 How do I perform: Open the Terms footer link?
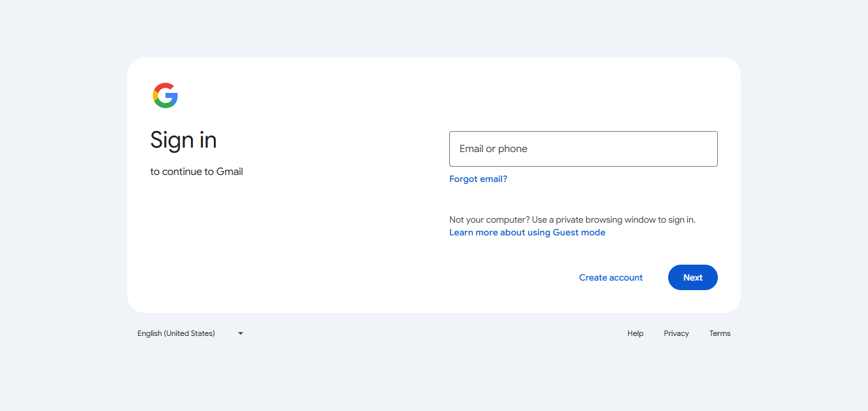(x=720, y=333)
